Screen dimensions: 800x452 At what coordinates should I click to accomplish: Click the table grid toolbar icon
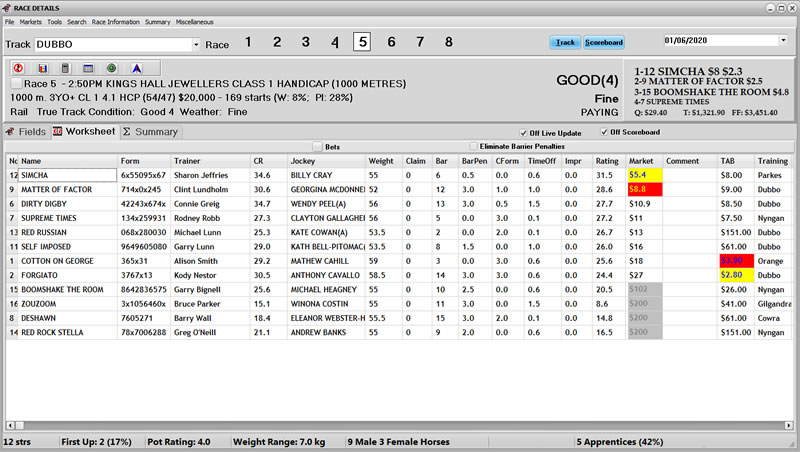(x=88, y=67)
